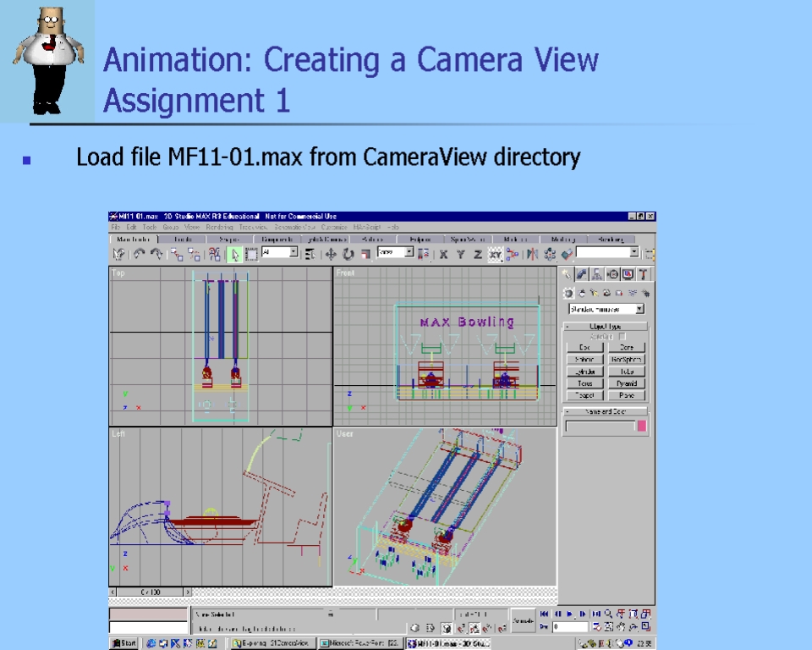The height and width of the screenshot is (650, 812).
Task: Click the pink object color swatch
Action: [x=642, y=427]
